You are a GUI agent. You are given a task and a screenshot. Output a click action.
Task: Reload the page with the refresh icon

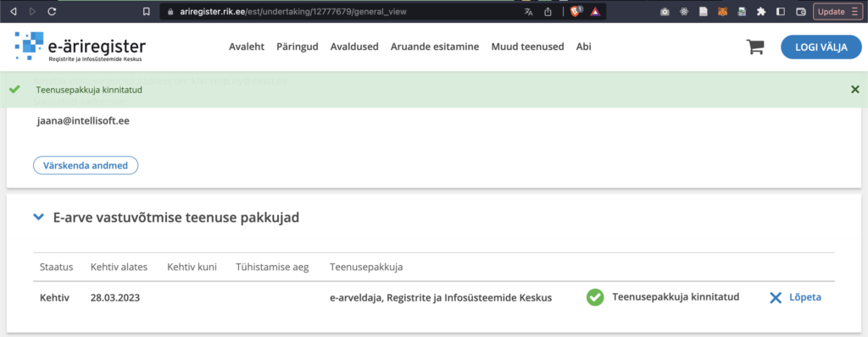[x=52, y=11]
